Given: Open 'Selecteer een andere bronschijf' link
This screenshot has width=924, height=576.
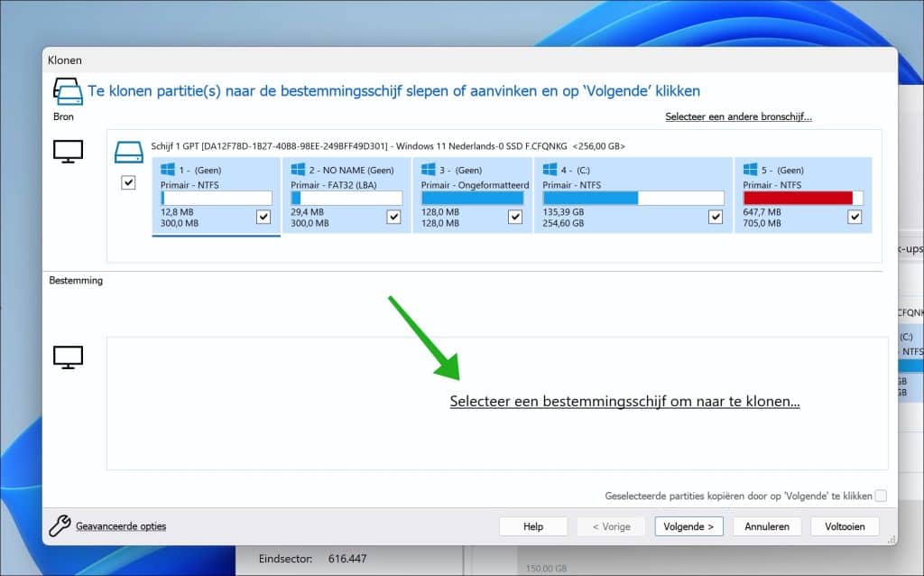Looking at the screenshot, I should tap(738, 116).
